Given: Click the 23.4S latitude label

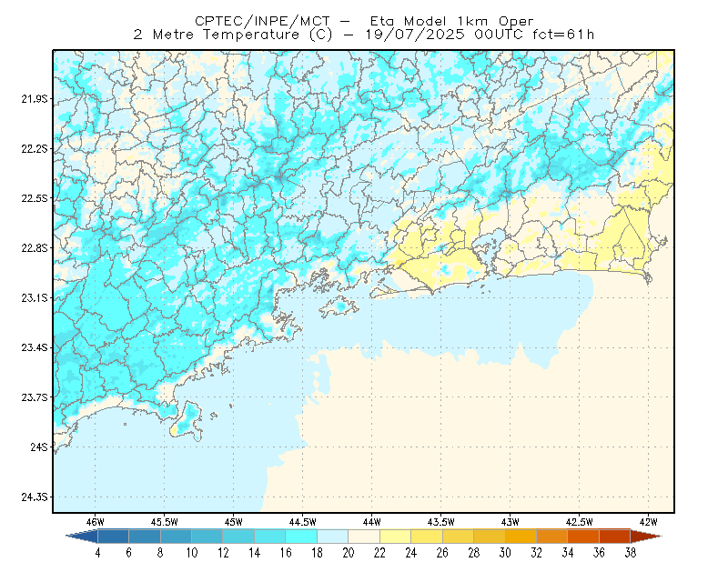Looking at the screenshot, I should (35, 347).
